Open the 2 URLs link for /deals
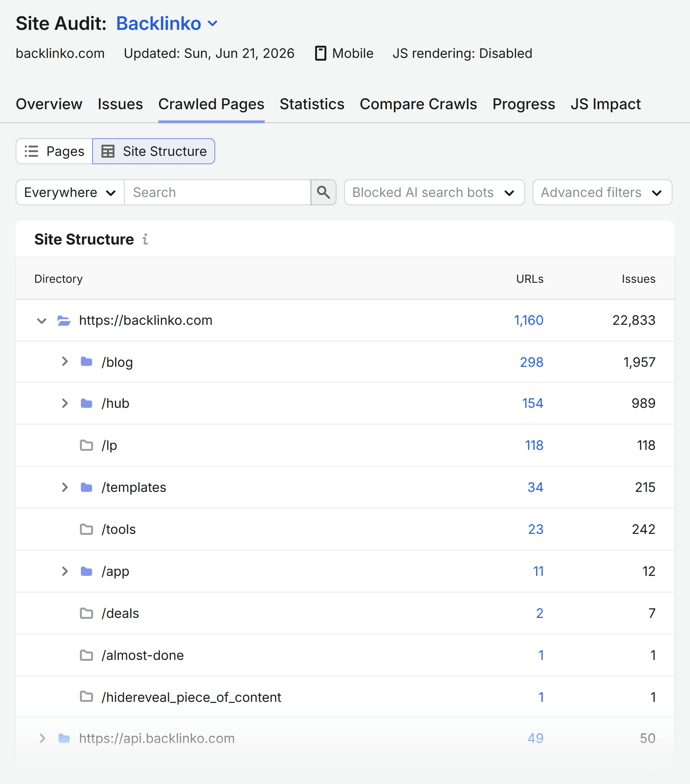 pyautogui.click(x=540, y=613)
